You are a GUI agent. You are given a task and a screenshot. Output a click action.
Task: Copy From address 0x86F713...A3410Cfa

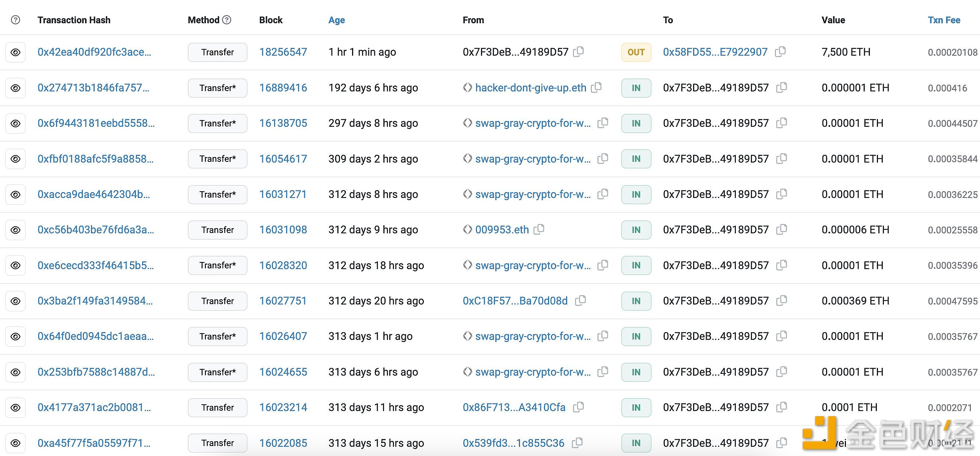578,407
